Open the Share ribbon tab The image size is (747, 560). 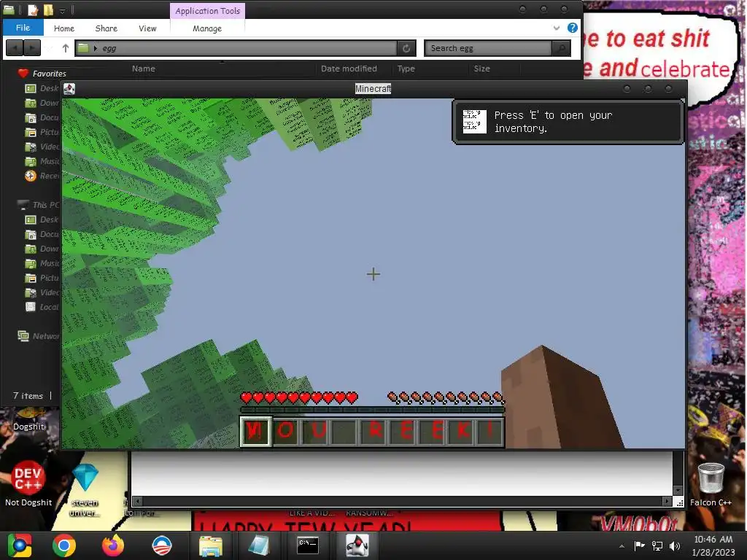pyautogui.click(x=106, y=28)
